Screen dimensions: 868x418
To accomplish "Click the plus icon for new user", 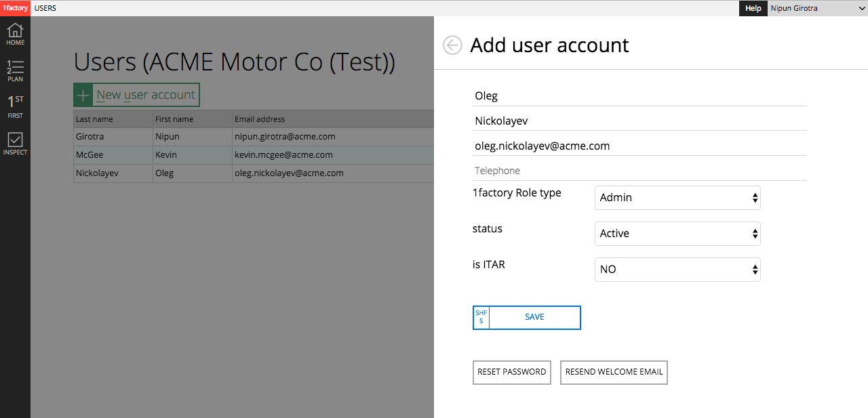I will (x=83, y=95).
